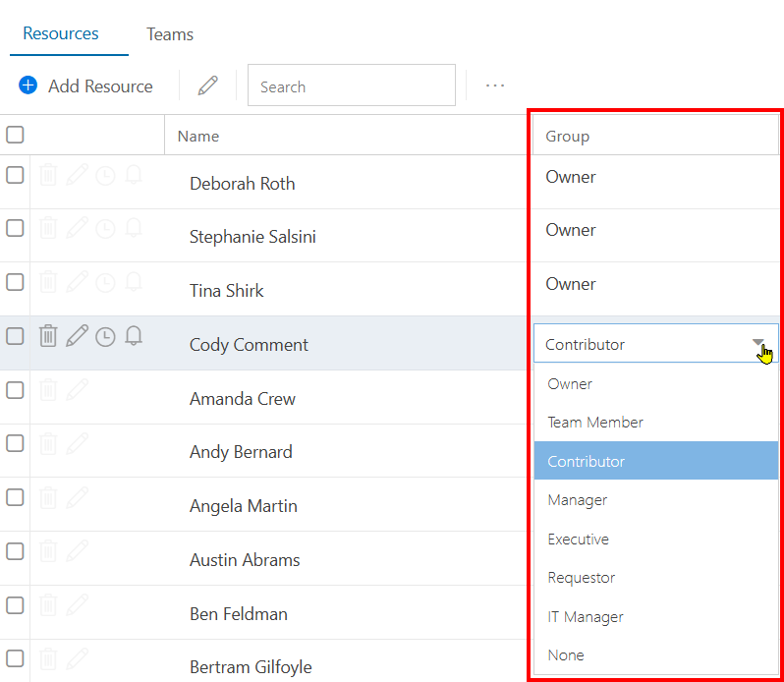Toggle the select-all checkbox in header

click(15, 135)
